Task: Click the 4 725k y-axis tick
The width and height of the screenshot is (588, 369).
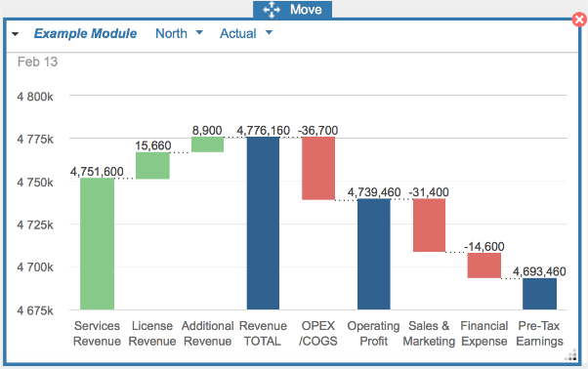Action: pos(35,225)
